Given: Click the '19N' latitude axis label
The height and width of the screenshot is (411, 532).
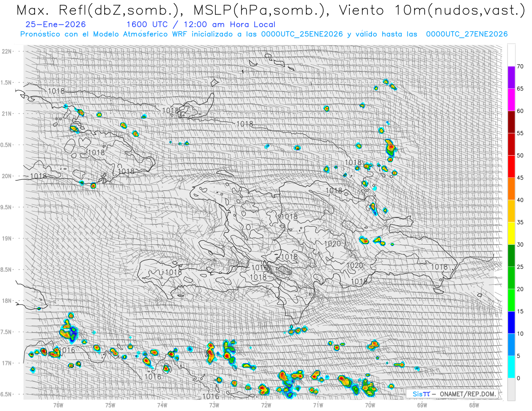Looking at the screenshot, I should 7,239.
